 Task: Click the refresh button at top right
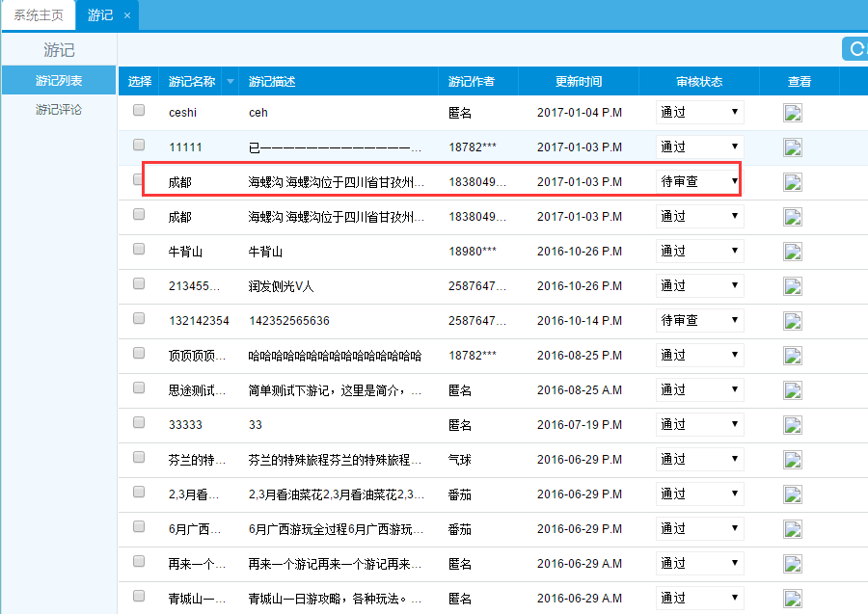pyautogui.click(x=855, y=48)
